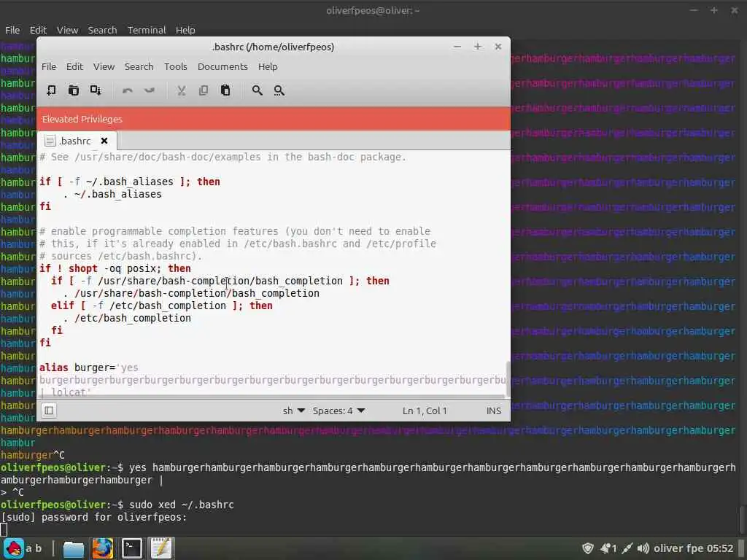The width and height of the screenshot is (747, 560).
Task: Switch to terminal via taskbar icon
Action: 131,548
